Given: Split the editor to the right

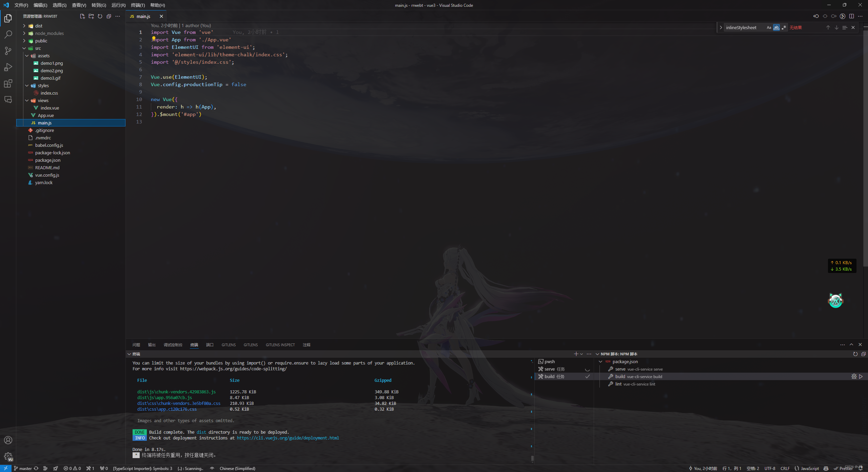Looking at the screenshot, I should click(x=851, y=16).
